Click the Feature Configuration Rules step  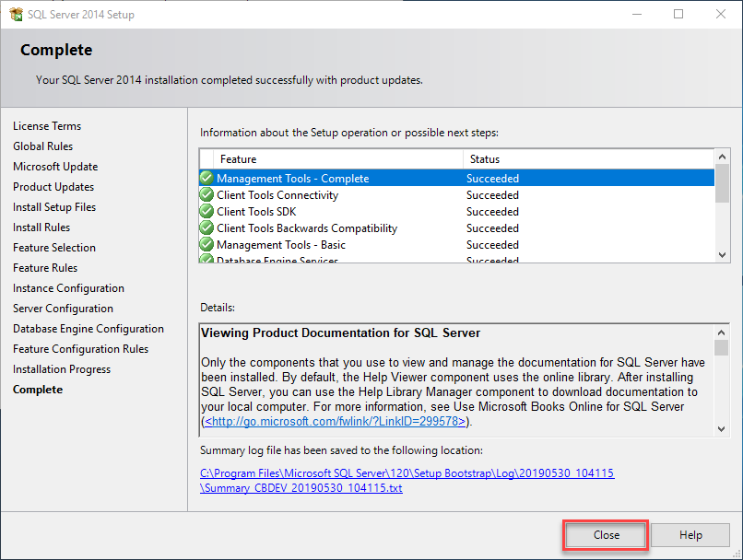pos(80,349)
